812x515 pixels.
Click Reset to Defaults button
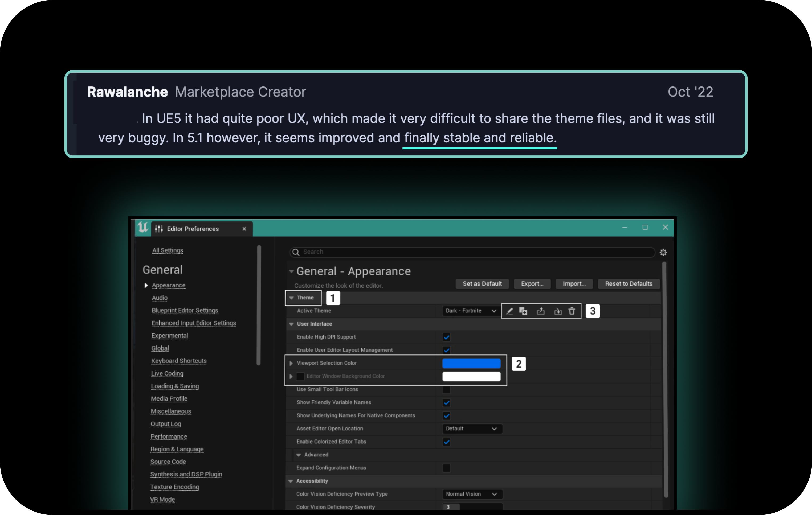click(629, 284)
